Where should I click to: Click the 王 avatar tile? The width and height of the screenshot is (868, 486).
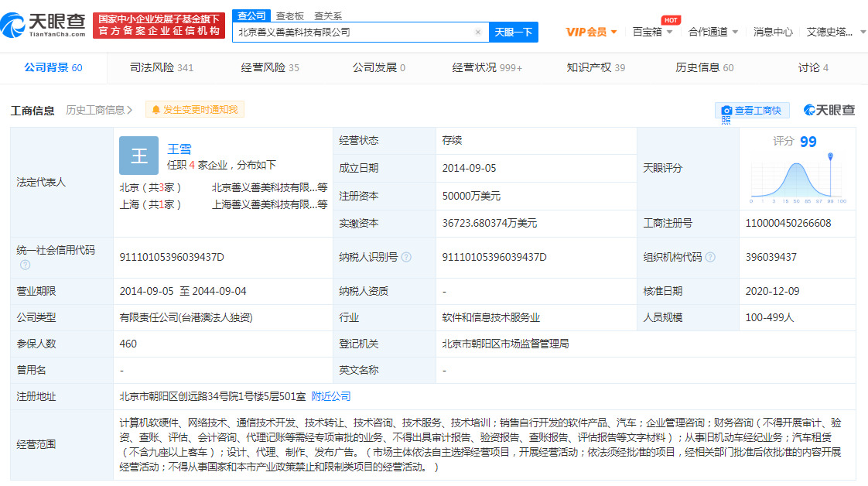click(139, 156)
